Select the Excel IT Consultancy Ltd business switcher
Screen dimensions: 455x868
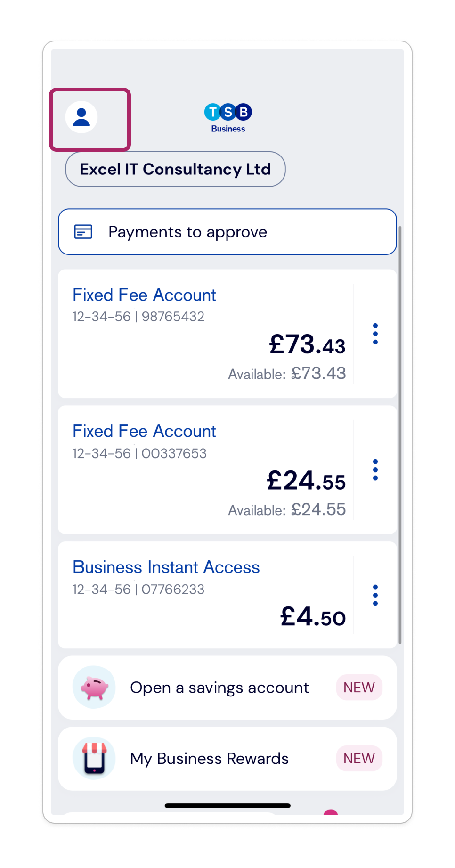coord(175,169)
